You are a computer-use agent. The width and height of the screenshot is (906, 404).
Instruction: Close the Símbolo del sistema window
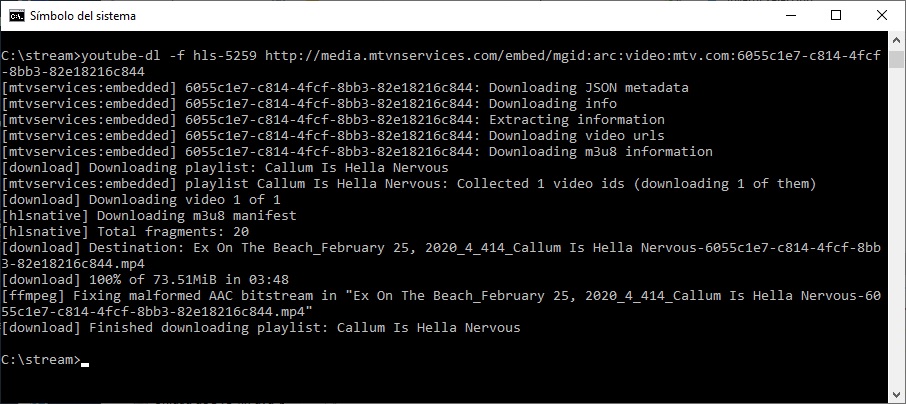882,16
